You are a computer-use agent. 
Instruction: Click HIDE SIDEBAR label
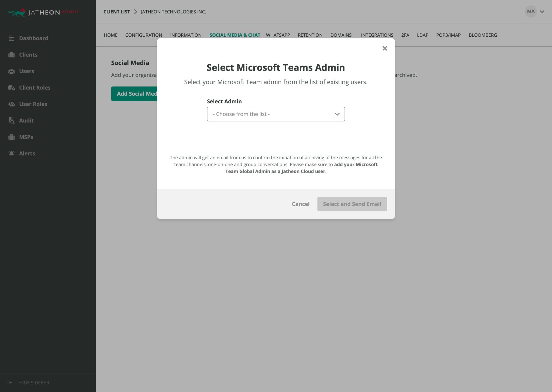coord(34,383)
